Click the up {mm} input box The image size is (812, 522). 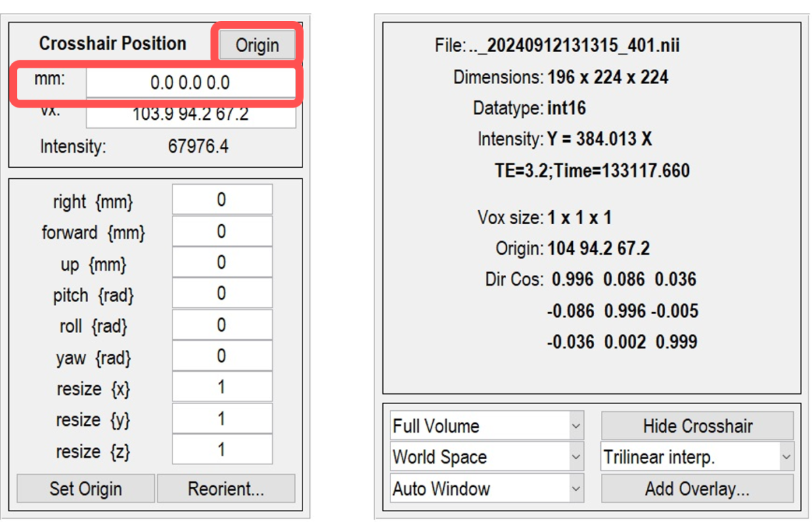[222, 263]
